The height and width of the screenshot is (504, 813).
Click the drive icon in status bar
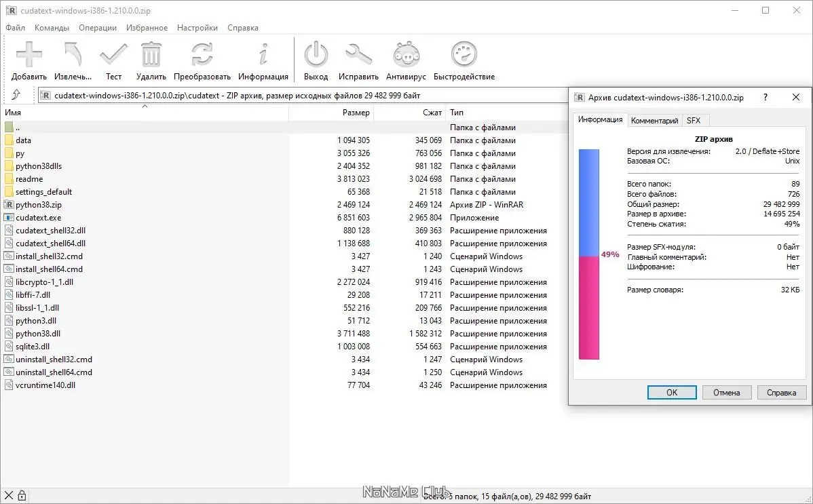(x=8, y=496)
